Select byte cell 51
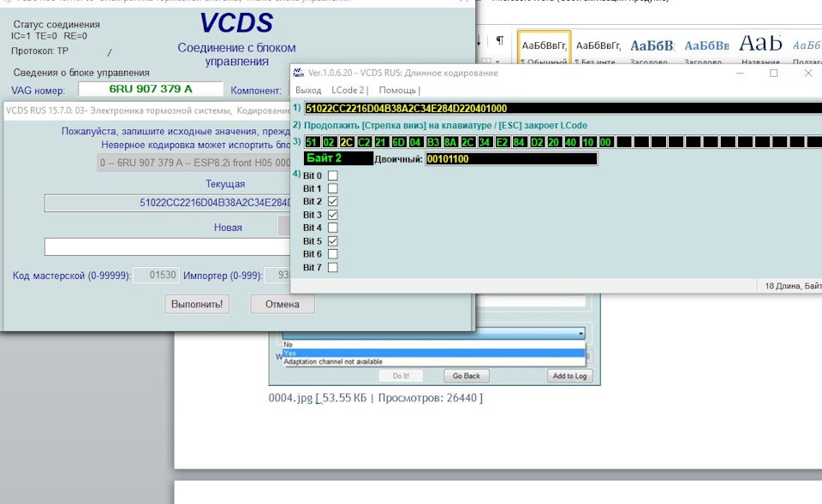This screenshot has height=504, width=822. tap(312, 142)
